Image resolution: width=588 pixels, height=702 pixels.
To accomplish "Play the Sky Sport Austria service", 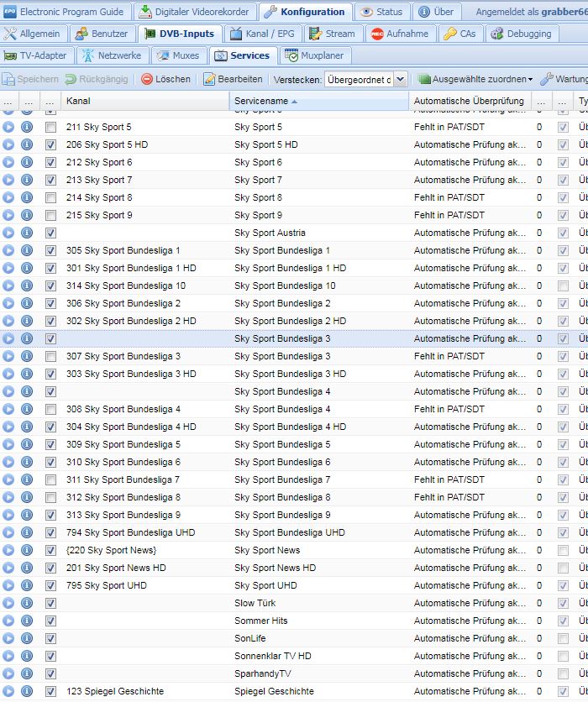I will click(8, 233).
